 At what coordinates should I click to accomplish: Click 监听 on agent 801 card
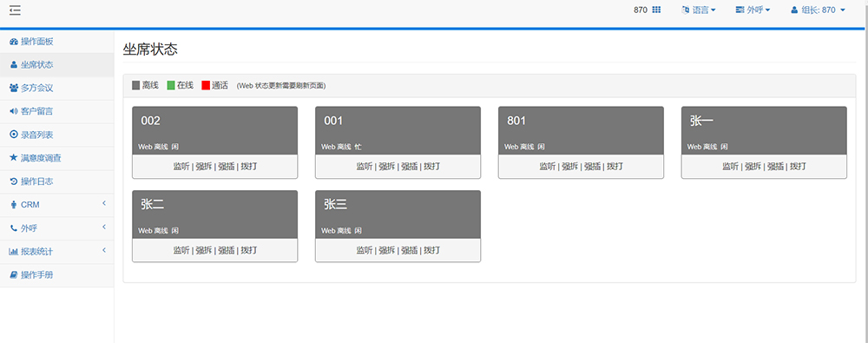(x=548, y=166)
